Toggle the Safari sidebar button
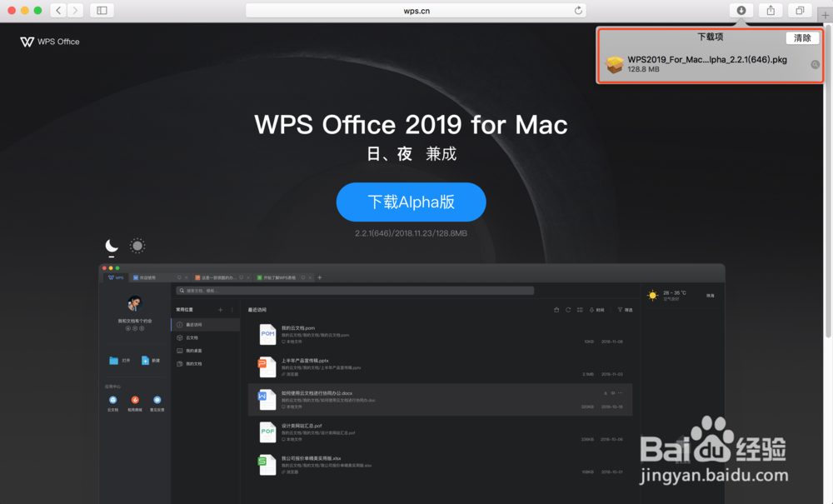 click(x=101, y=10)
